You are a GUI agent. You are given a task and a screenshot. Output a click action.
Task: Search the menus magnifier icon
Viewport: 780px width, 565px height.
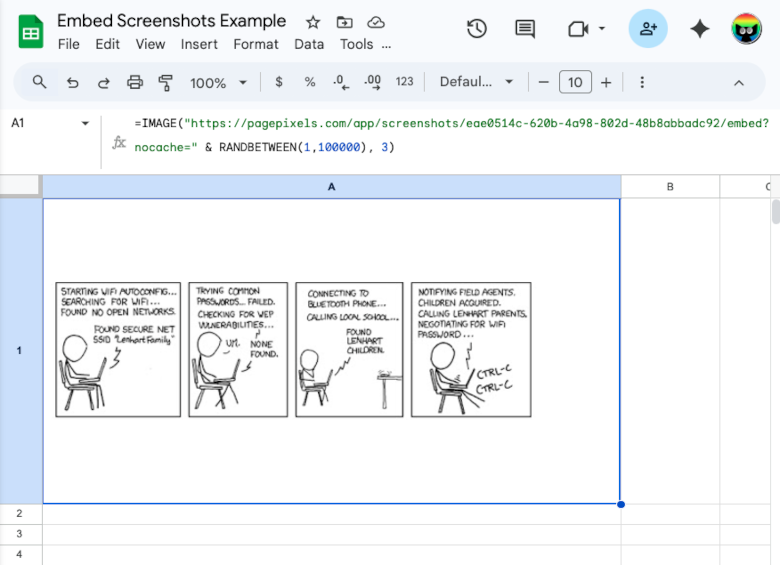[40, 82]
